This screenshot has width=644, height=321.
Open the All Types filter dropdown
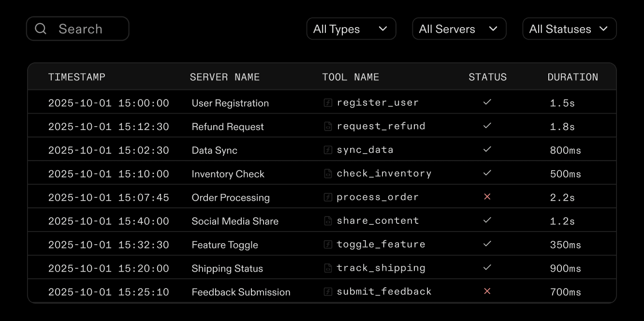351,29
